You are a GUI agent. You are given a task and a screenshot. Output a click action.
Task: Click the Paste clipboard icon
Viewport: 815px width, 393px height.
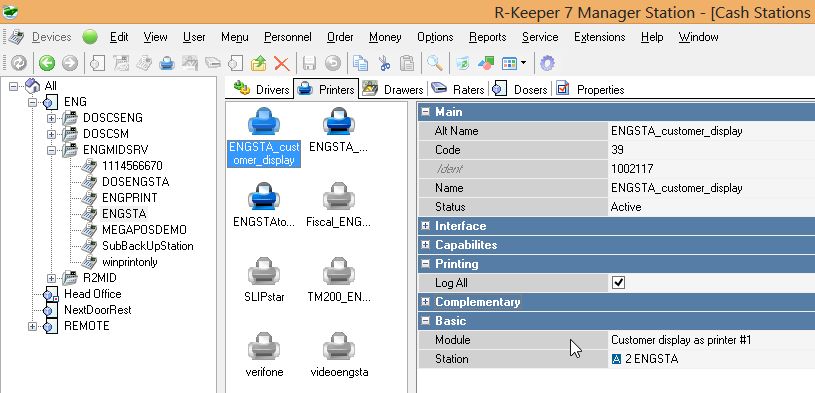coord(407,63)
